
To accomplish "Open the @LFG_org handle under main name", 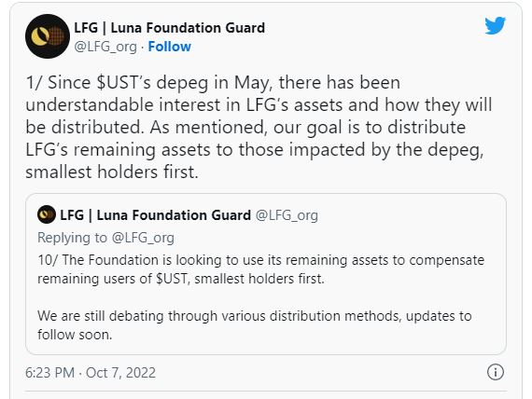I will point(105,47).
